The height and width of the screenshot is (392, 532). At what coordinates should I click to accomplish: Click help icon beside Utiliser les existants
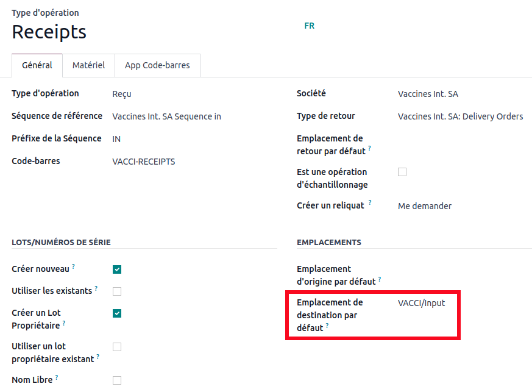pyautogui.click(x=96, y=288)
